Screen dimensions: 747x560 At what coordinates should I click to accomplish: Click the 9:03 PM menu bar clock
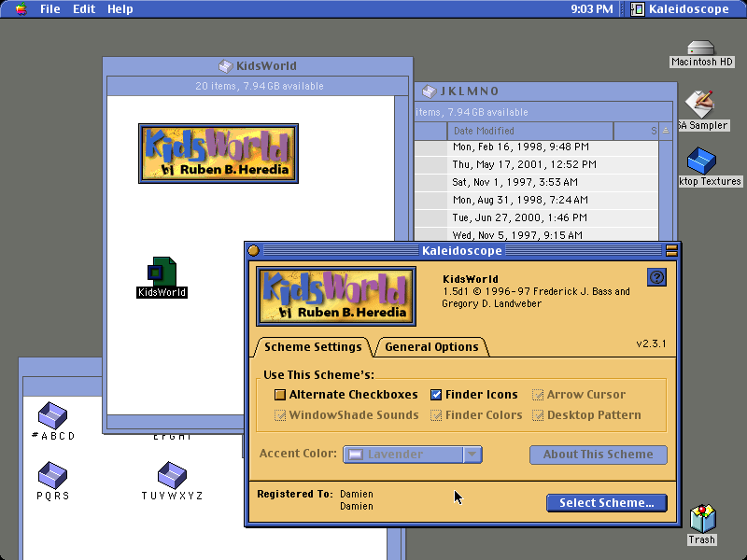[x=592, y=9]
